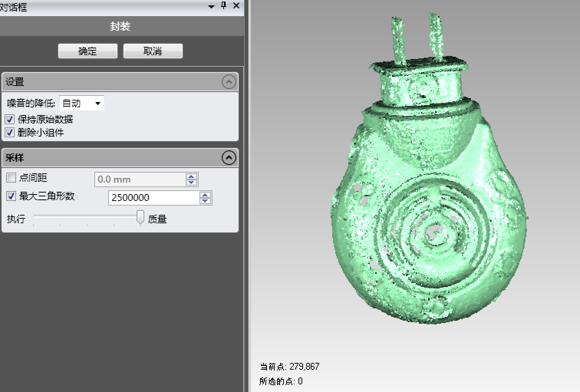Click the 取消 button
The width and height of the screenshot is (580, 392).
pyautogui.click(x=153, y=51)
